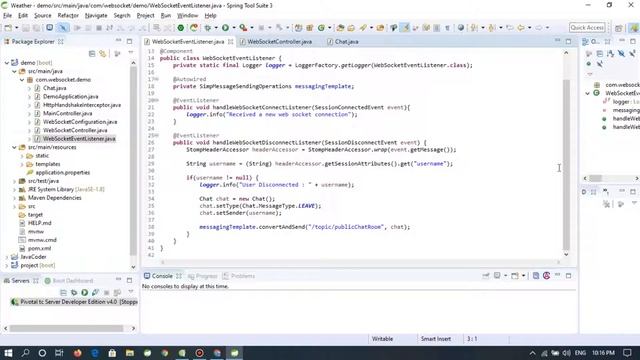The image size is (640, 360).
Task: Click the New Java Class green icon
Action: pyautogui.click(x=321, y=28)
